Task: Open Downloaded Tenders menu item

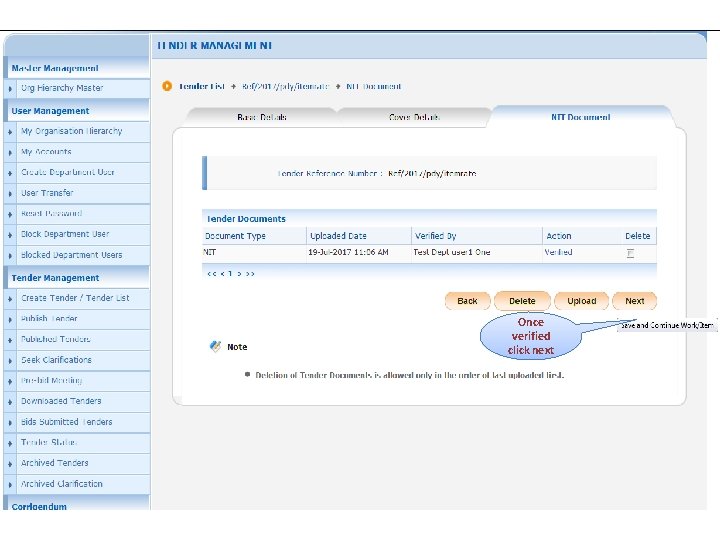Action: click(61, 401)
